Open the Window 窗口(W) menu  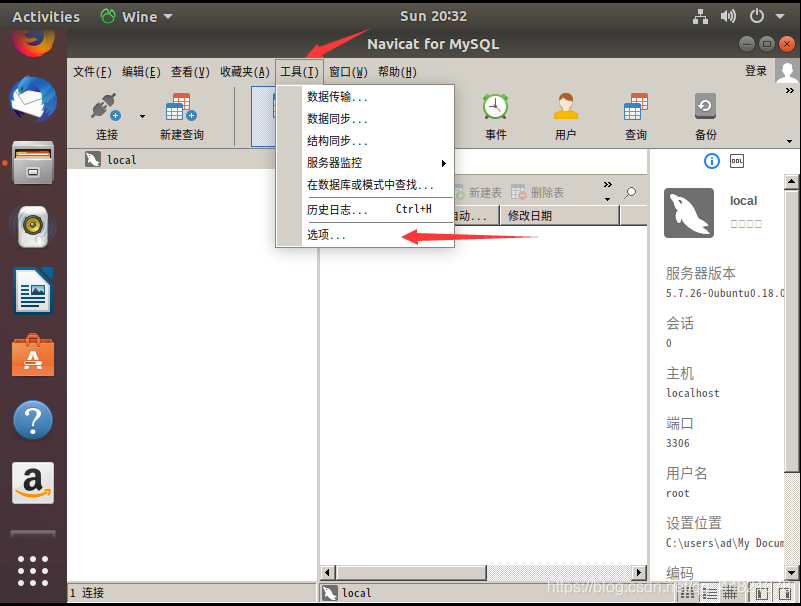(348, 72)
